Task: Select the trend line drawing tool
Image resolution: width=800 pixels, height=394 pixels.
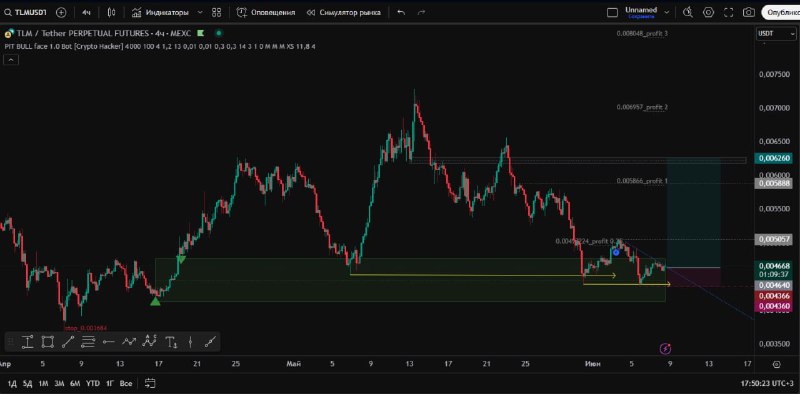Action: point(68,342)
